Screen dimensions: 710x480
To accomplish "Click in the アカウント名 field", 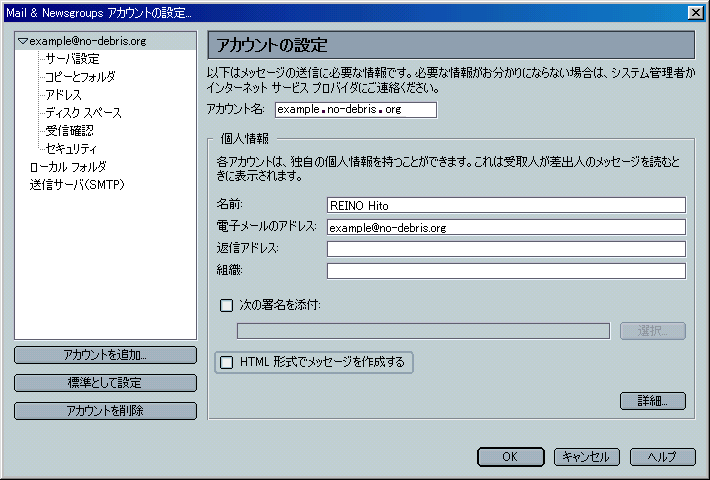I will (356, 110).
